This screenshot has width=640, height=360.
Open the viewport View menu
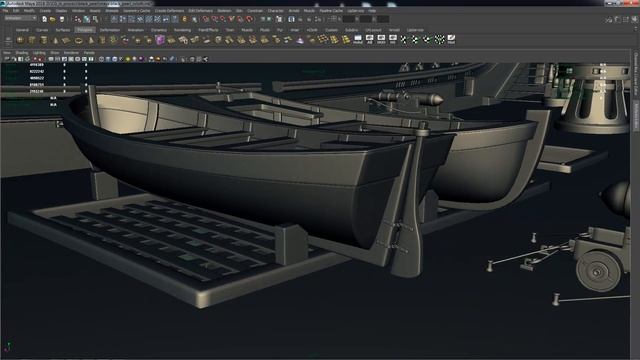coord(7,53)
